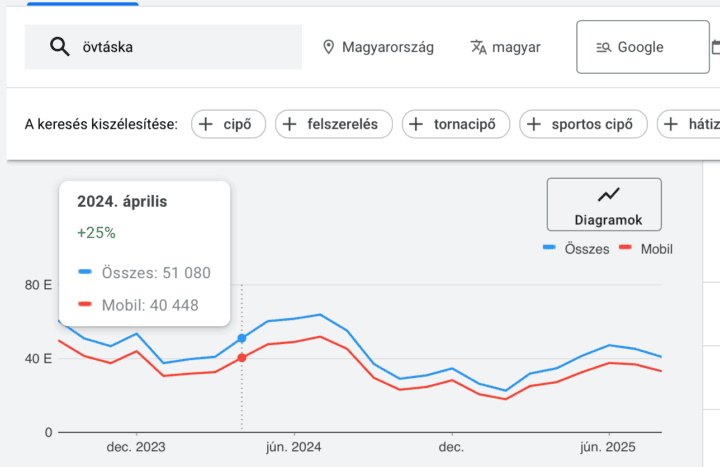Click red Mobil data point on chart

tap(242, 357)
